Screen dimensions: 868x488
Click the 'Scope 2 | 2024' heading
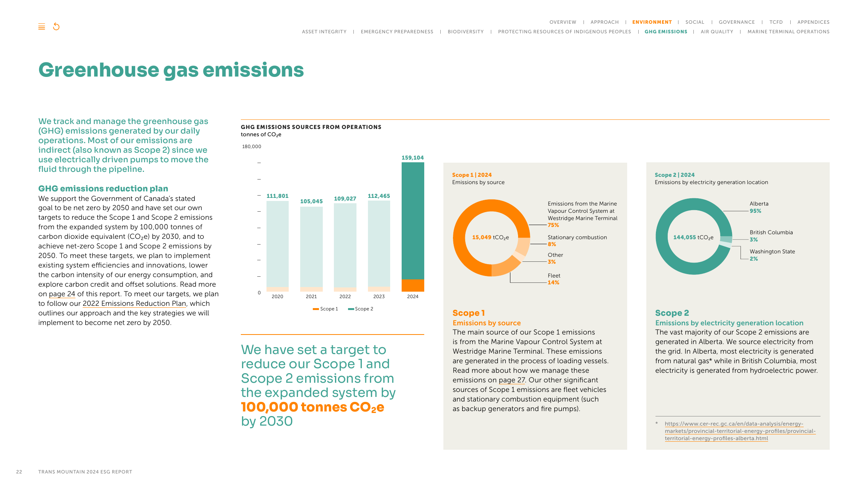click(x=675, y=175)
